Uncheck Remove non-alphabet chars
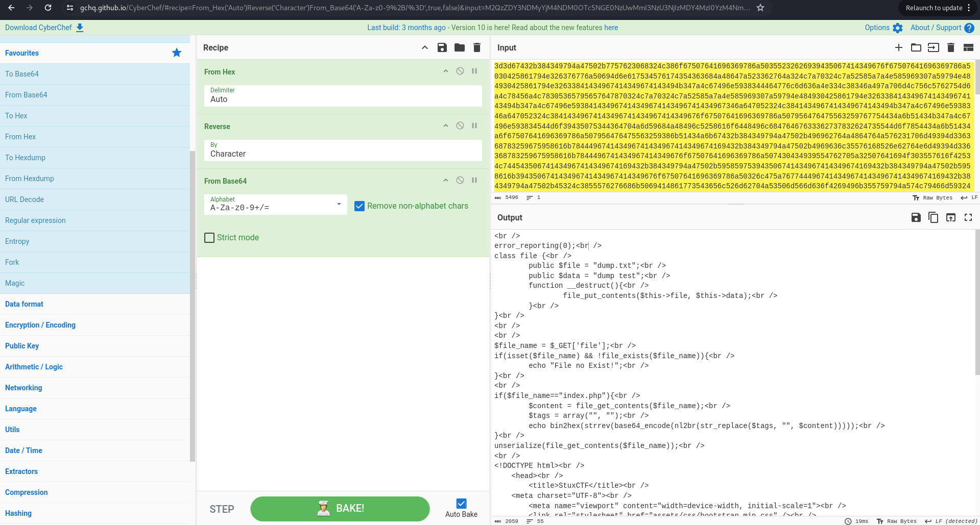The height and width of the screenshot is (525, 980). coord(360,206)
